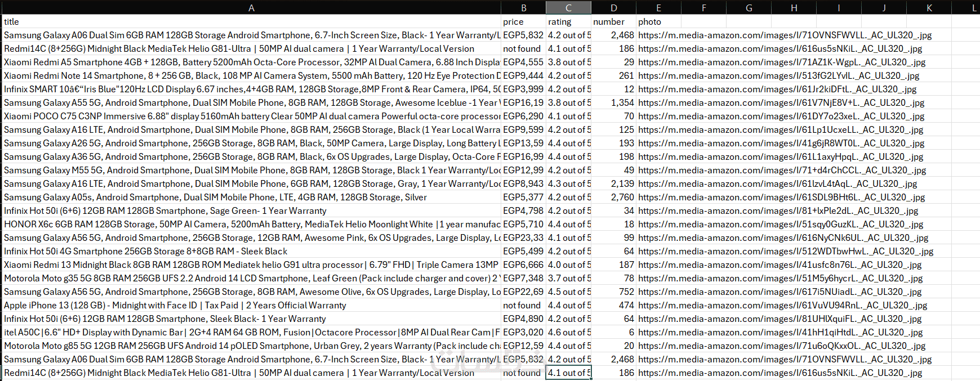Select the HONOR X6c title cell

click(x=252, y=224)
